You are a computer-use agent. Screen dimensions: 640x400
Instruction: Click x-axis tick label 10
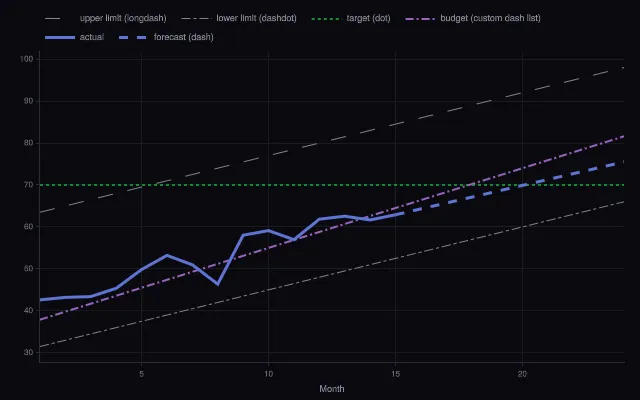pos(268,374)
